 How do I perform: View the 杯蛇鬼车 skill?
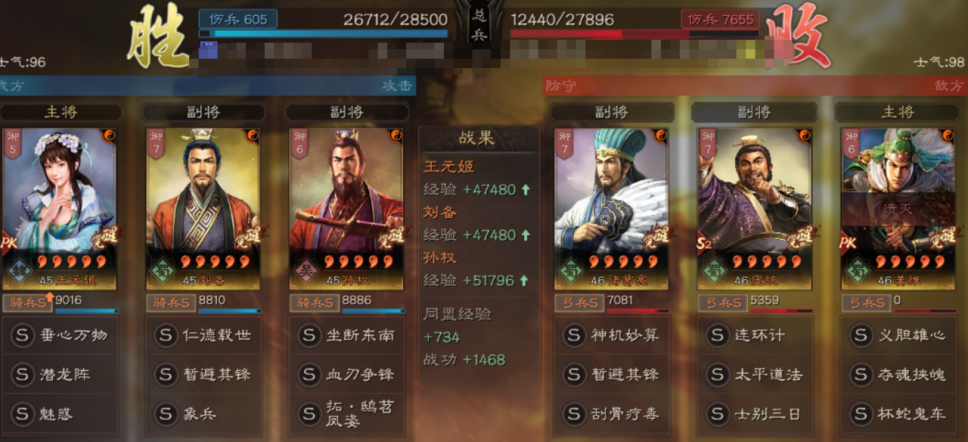point(898,414)
